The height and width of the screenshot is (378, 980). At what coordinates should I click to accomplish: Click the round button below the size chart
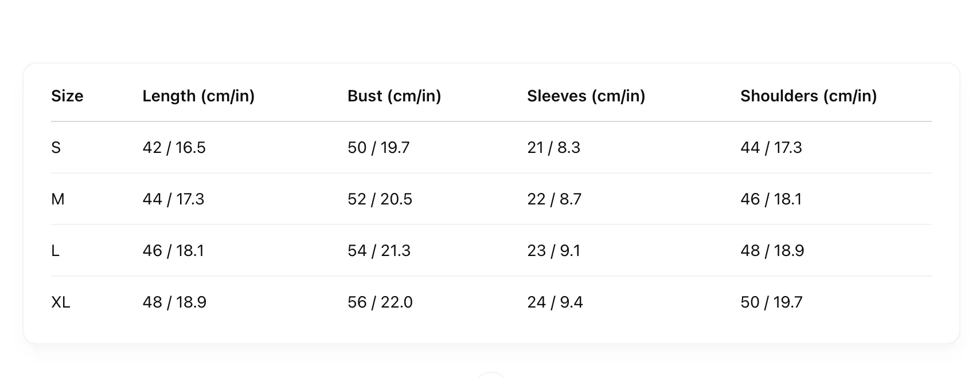491,375
